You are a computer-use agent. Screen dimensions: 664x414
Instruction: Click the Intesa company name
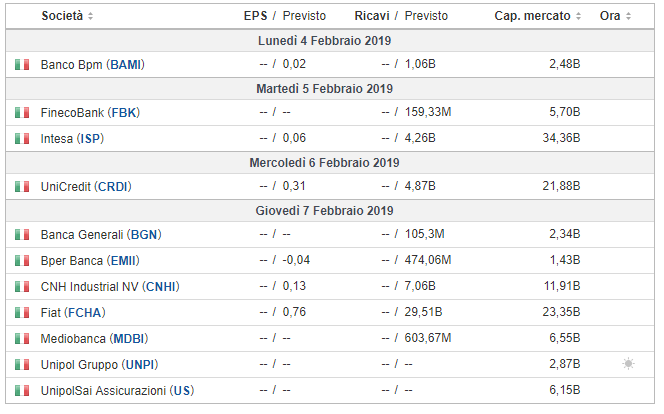click(x=57, y=138)
